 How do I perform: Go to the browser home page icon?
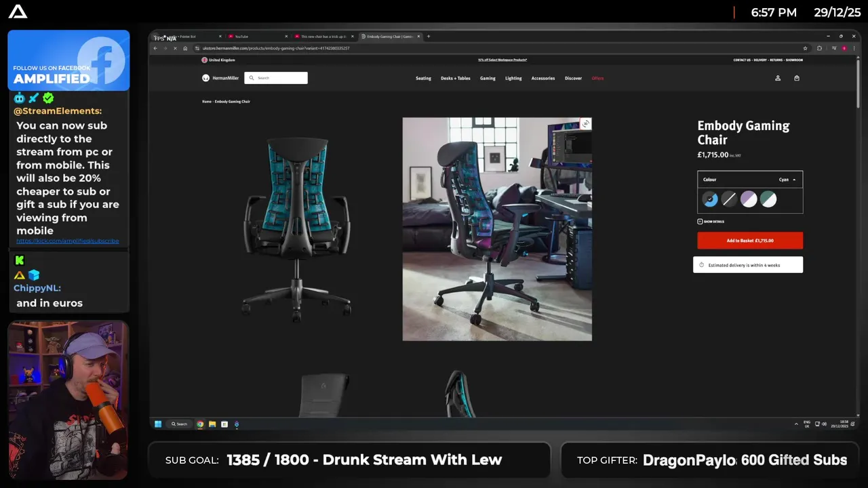185,48
